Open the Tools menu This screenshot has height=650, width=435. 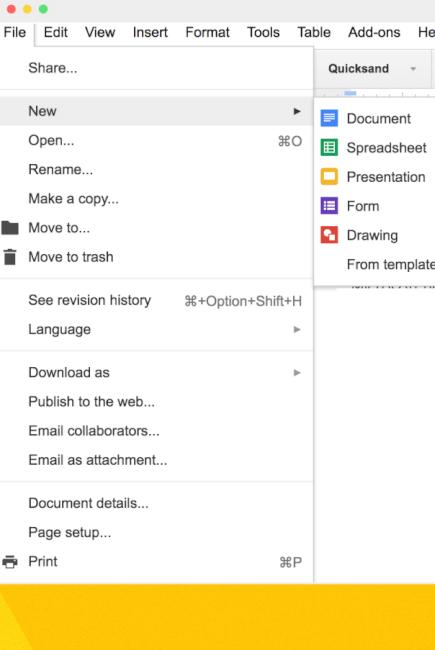[263, 32]
